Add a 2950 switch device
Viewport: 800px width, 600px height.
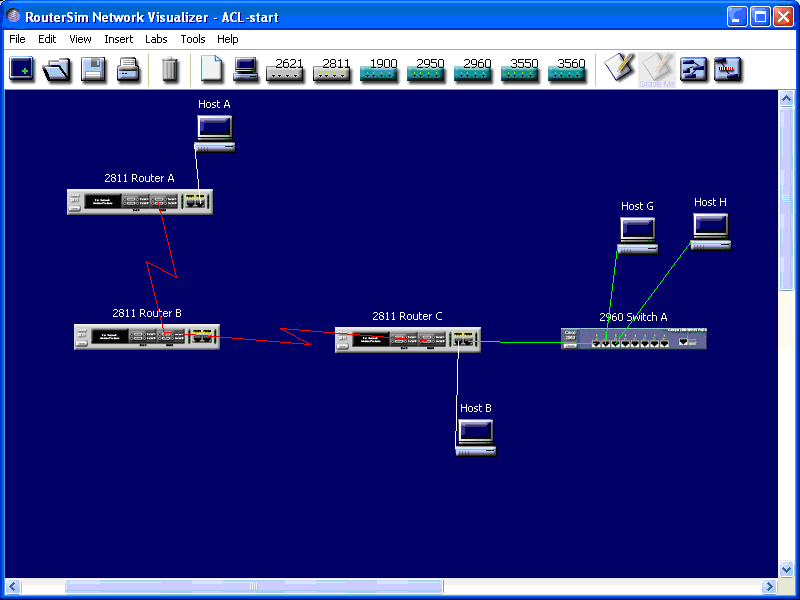point(426,69)
